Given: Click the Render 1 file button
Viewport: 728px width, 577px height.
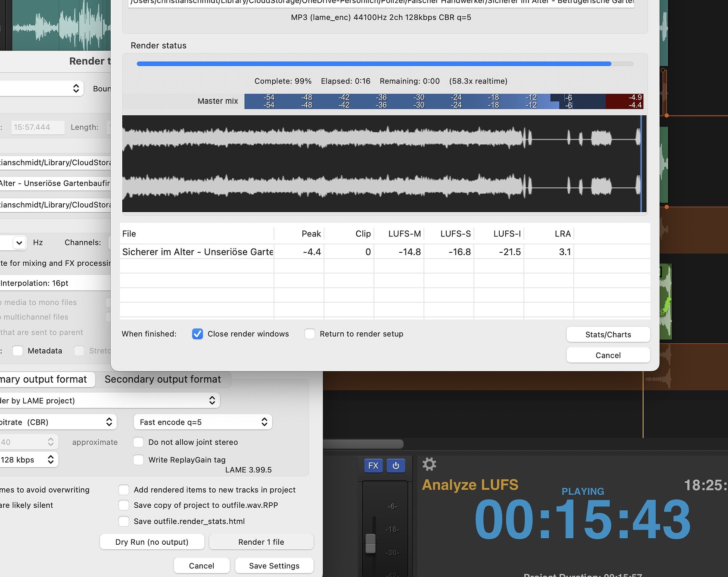Looking at the screenshot, I should [261, 542].
